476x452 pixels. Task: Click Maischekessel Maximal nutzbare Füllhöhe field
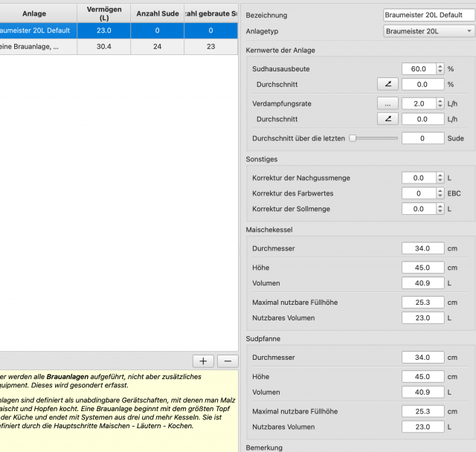[423, 303]
